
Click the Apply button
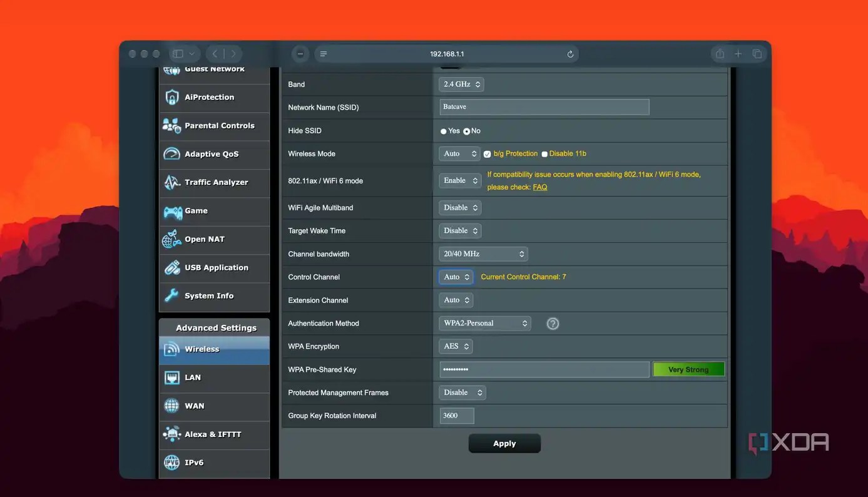click(504, 443)
